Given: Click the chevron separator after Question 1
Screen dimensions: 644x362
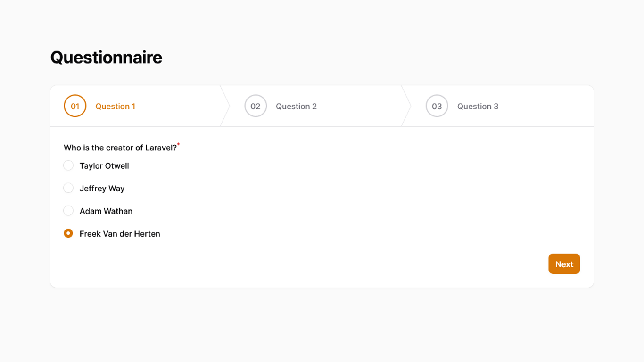Looking at the screenshot, I should (x=225, y=106).
